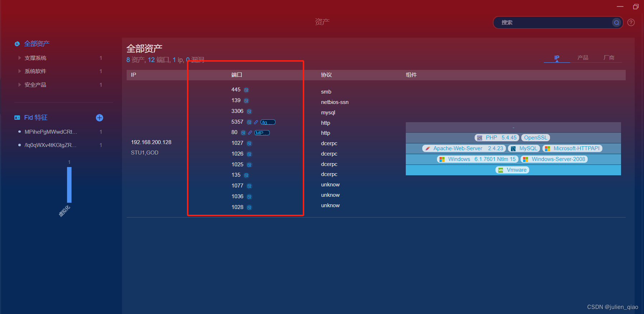Open the MP... Fid tag on port 80
The width and height of the screenshot is (644, 314).
262,133
